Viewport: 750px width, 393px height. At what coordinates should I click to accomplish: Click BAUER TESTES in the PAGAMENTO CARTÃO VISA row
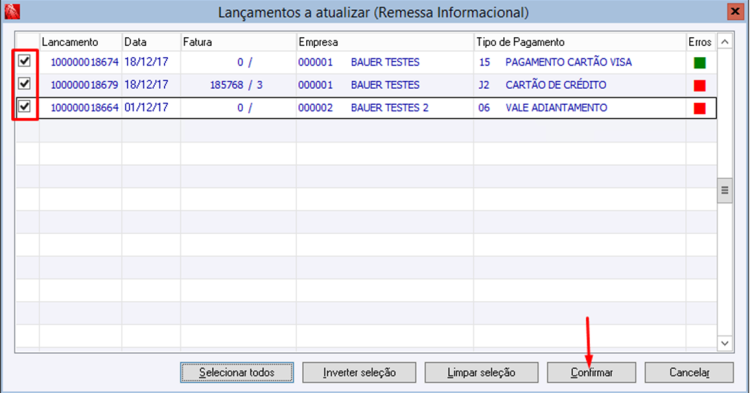click(x=385, y=62)
